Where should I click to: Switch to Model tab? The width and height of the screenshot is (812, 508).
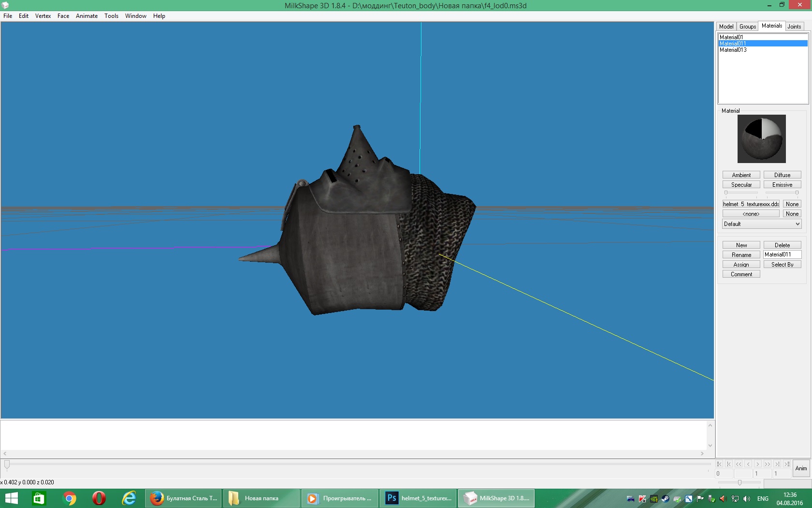click(x=726, y=27)
